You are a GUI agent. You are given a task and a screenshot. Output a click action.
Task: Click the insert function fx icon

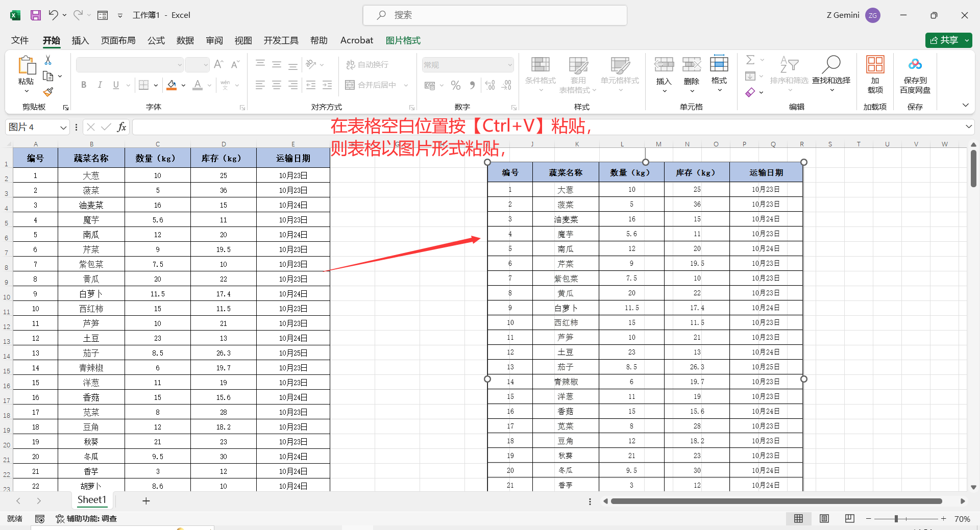point(121,127)
